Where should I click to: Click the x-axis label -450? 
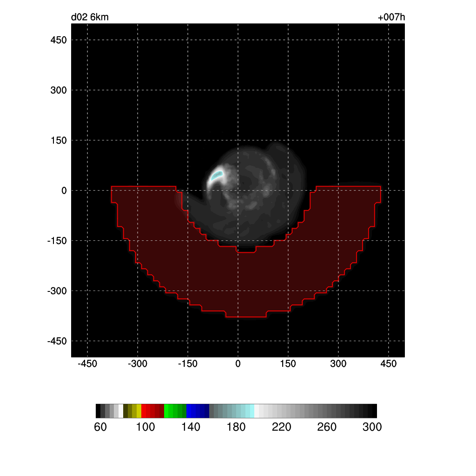pyautogui.click(x=87, y=364)
